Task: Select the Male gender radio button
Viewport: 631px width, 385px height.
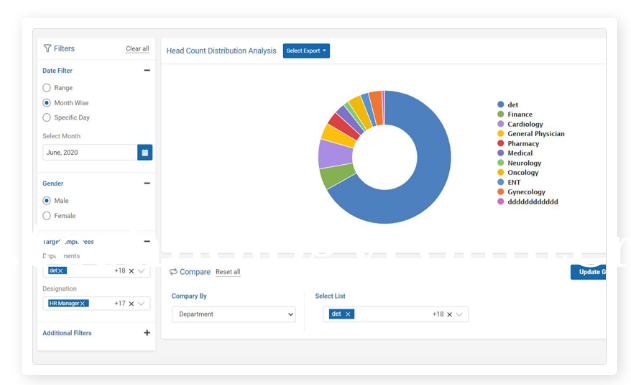Action: (x=47, y=200)
